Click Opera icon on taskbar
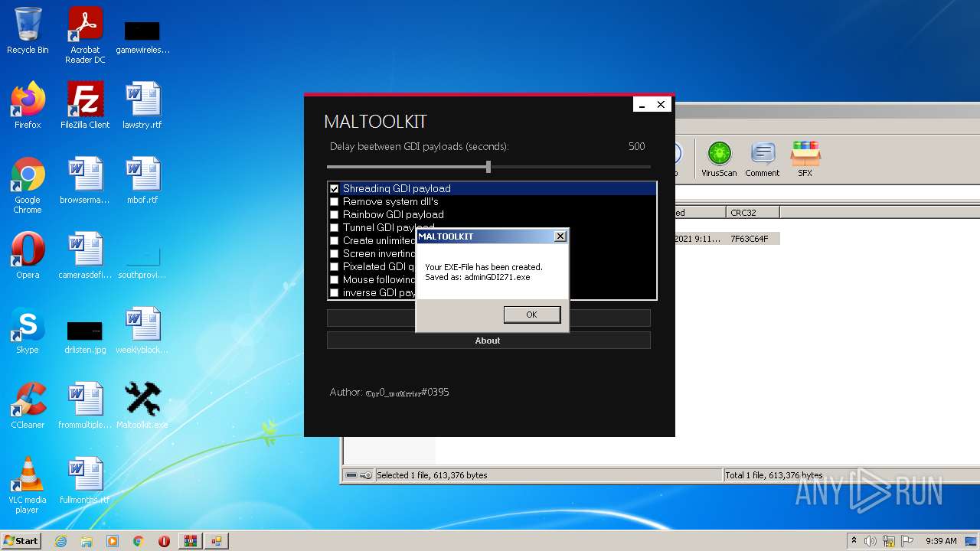The width and height of the screenshot is (980, 551). (164, 541)
